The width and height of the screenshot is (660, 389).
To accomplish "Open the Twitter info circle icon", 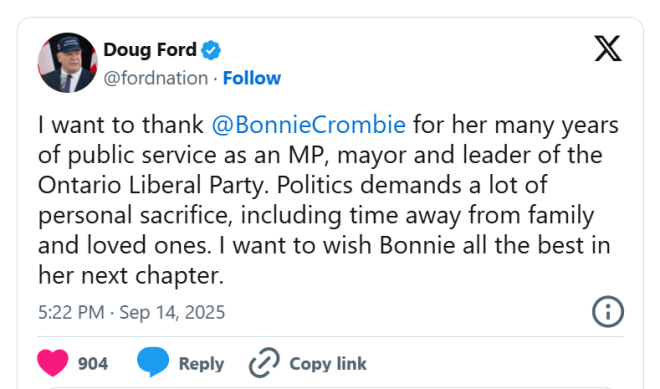I will click(x=608, y=312).
